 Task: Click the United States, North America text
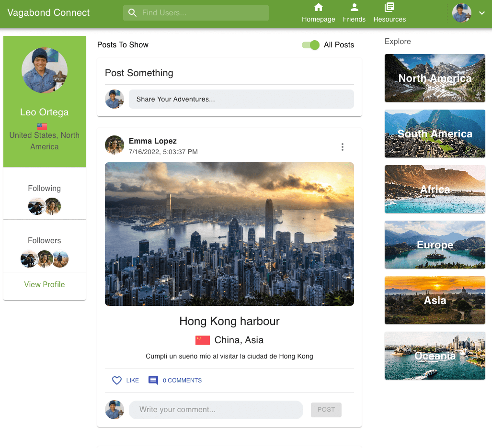pos(44,141)
